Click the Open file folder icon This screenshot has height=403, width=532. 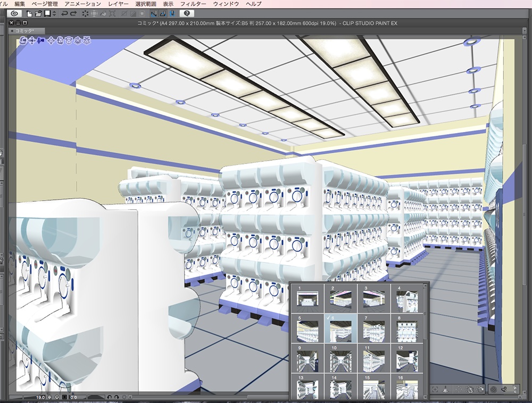[38, 14]
